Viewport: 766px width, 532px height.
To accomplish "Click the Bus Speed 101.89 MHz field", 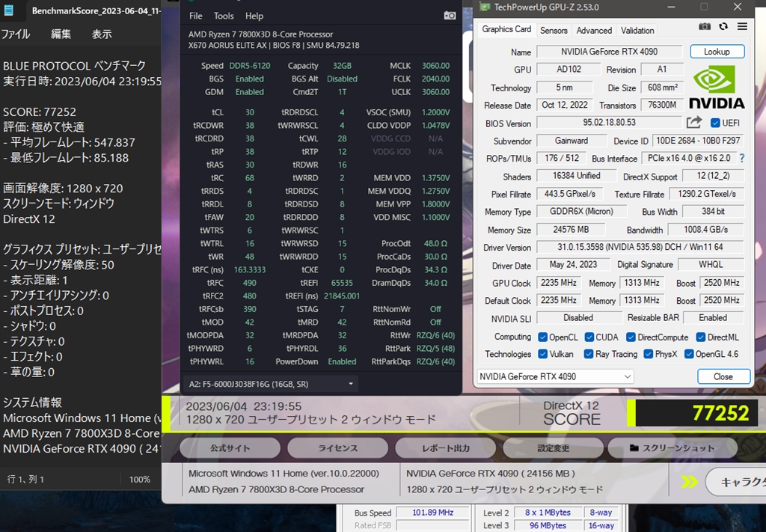I will (432, 513).
